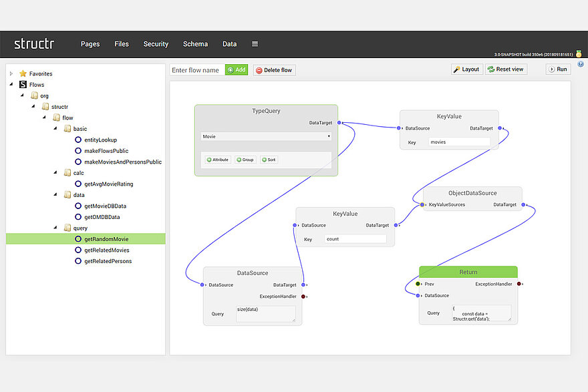Open the Movie type dropdown
Image resolution: width=588 pixels, height=392 pixels.
266,136
